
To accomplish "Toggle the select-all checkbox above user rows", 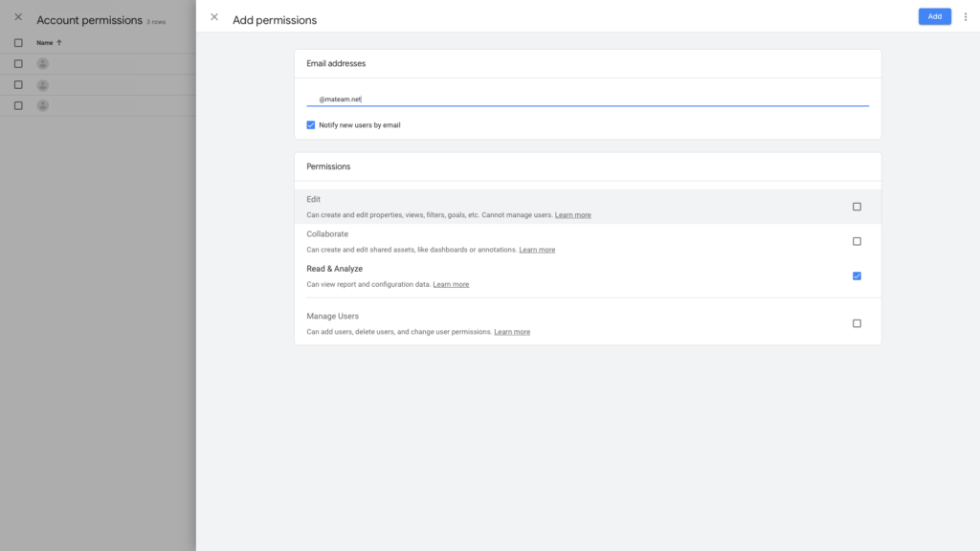I will coord(16,42).
